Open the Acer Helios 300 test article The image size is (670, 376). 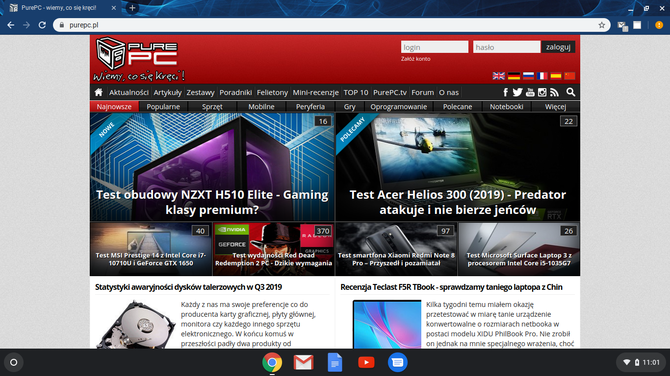tap(458, 167)
